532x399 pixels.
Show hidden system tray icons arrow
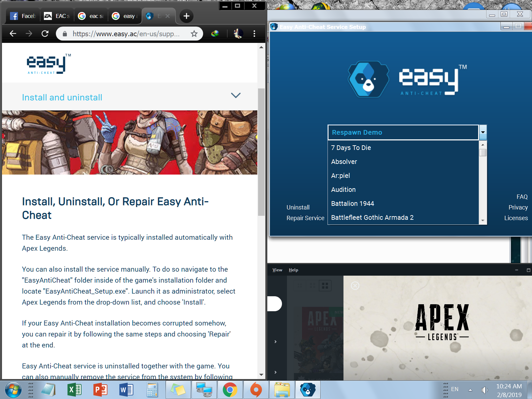point(470,390)
